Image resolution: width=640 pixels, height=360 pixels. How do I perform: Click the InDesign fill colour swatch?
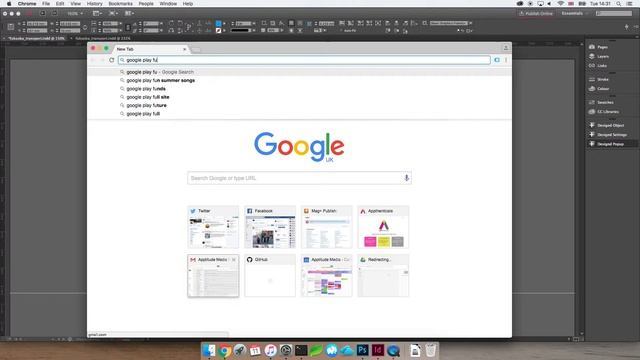tap(218, 23)
